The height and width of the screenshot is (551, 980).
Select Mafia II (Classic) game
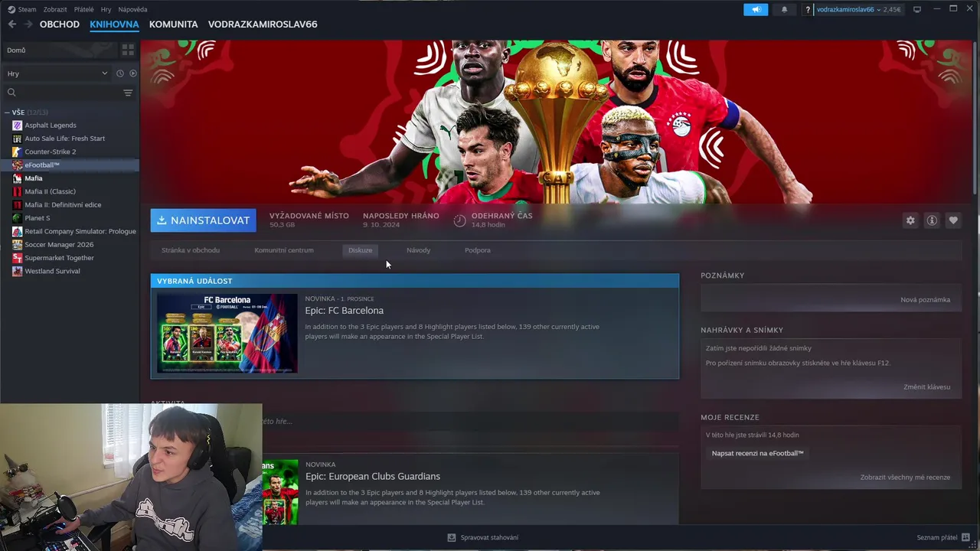[x=51, y=191]
